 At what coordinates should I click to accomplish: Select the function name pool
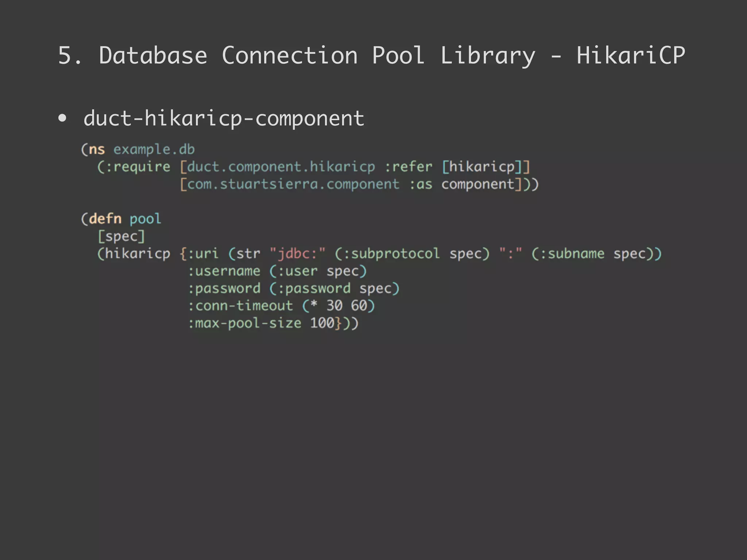145,219
